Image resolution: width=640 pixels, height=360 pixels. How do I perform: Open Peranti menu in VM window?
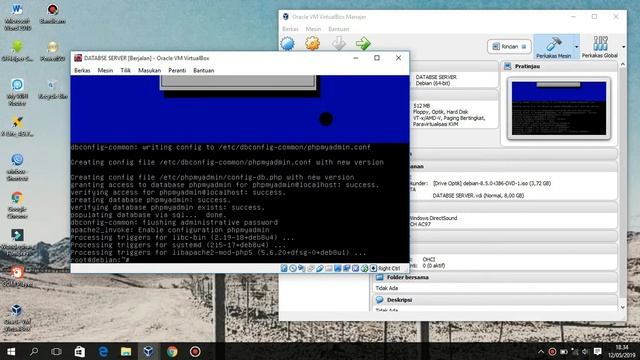click(177, 70)
